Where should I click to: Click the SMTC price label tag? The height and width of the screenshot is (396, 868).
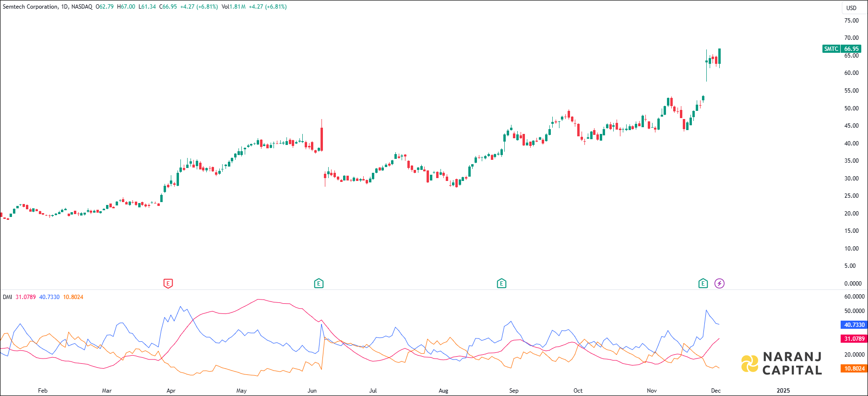pos(831,49)
